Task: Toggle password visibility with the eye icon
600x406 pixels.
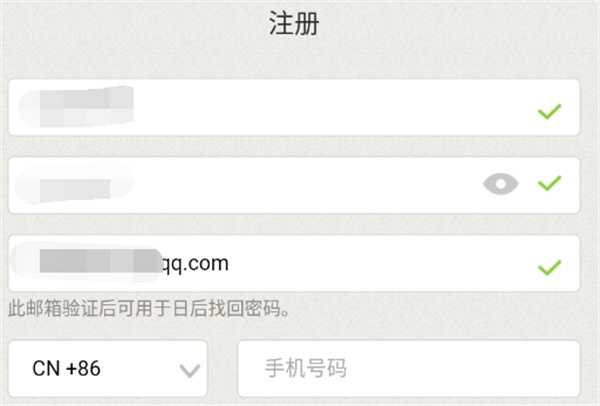Action: [x=501, y=184]
